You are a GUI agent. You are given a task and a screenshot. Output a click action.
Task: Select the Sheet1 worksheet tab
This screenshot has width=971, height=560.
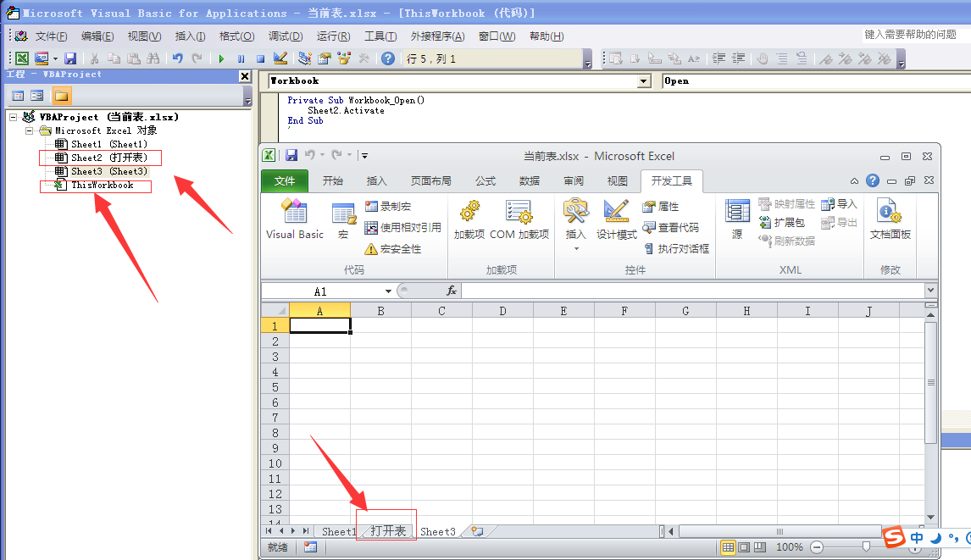coord(339,531)
